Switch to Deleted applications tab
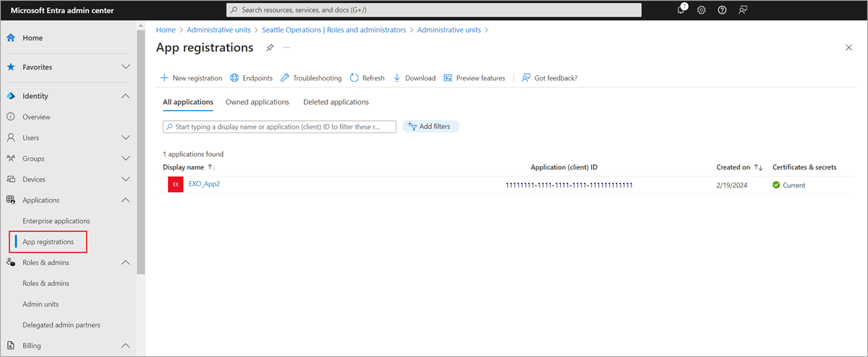The height and width of the screenshot is (357, 868). (336, 102)
